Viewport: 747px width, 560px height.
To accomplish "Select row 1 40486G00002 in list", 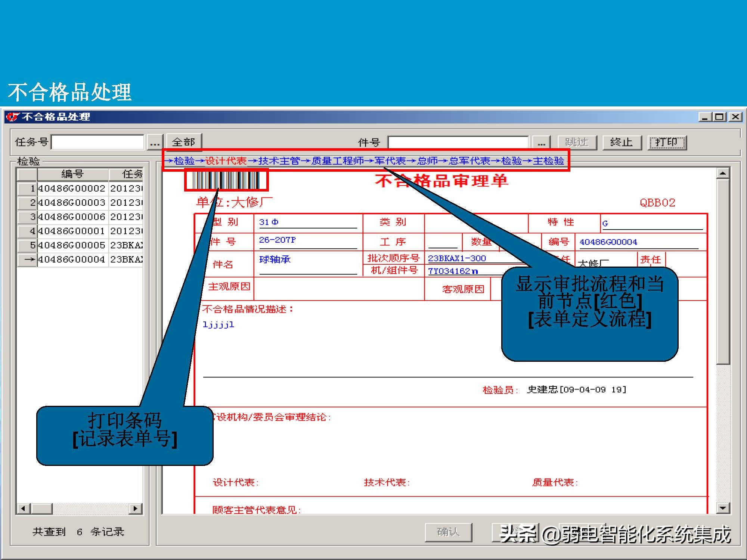I will (80, 189).
